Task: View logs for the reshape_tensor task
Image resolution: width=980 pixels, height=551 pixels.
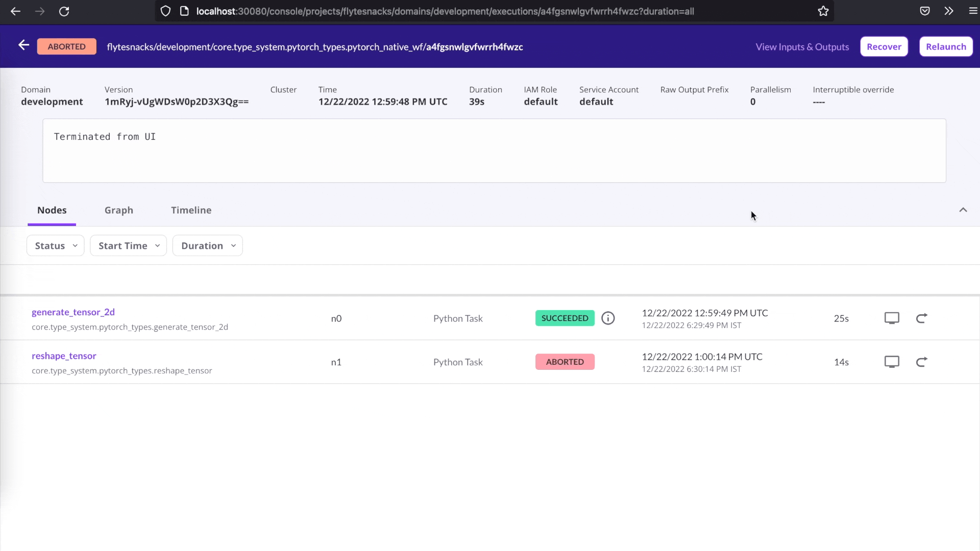Action: [x=892, y=362]
